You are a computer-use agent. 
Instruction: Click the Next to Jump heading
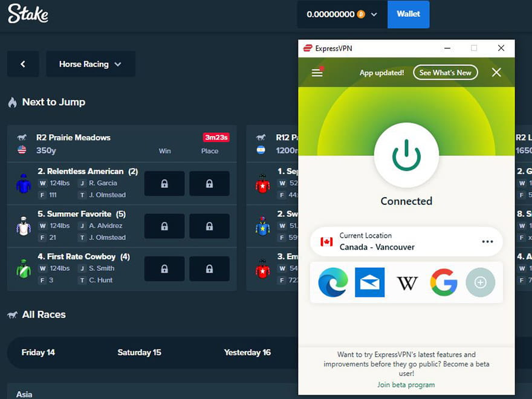tap(54, 102)
